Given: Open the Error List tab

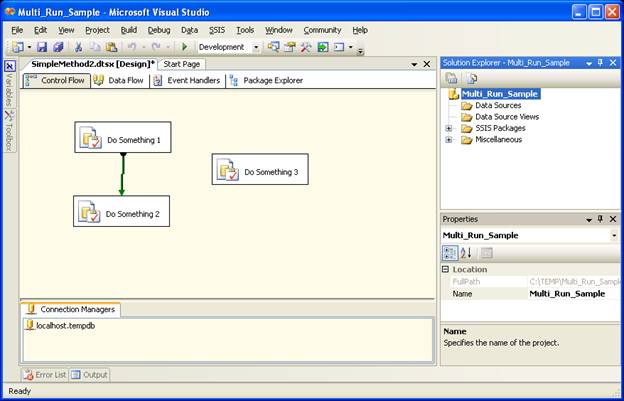Looking at the screenshot, I should point(45,375).
